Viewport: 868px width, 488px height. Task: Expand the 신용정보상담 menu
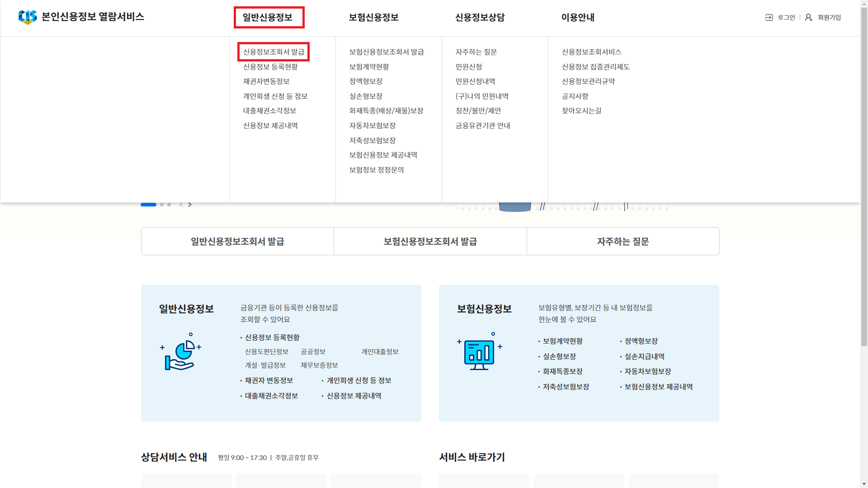point(480,18)
